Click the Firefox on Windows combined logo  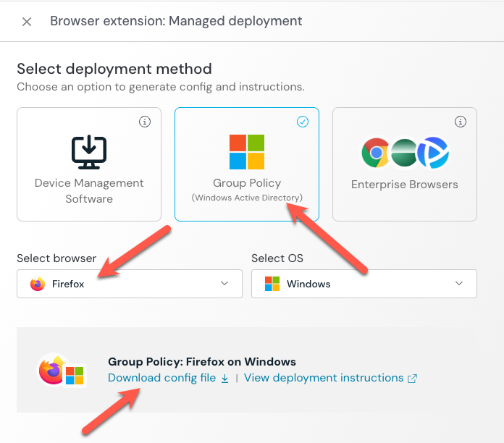click(62, 371)
